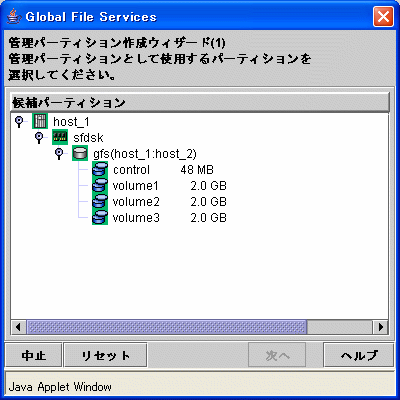400x400 pixels.
Task: Collapse the host_1 tree node
Action: click(x=19, y=121)
